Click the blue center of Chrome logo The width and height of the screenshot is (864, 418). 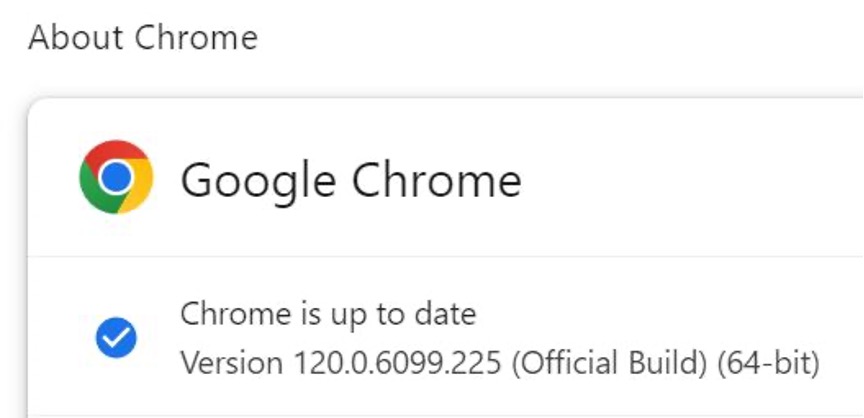pyautogui.click(x=116, y=178)
